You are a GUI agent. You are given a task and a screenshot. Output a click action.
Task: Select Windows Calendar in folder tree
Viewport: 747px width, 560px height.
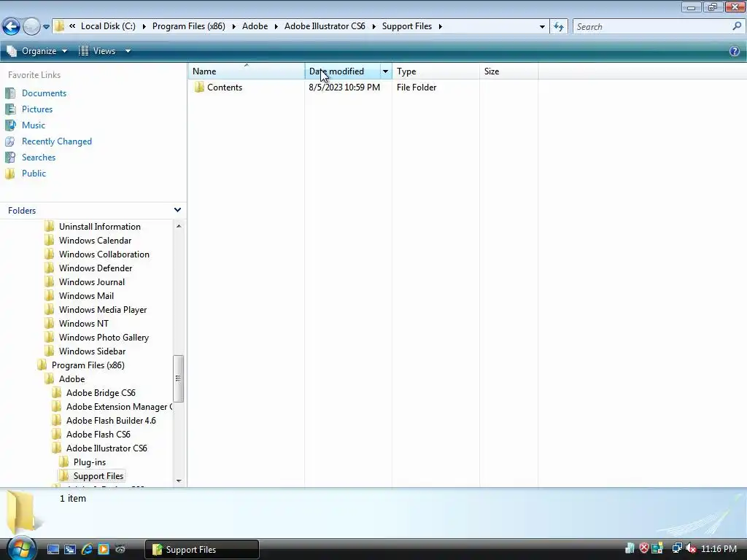pos(95,241)
